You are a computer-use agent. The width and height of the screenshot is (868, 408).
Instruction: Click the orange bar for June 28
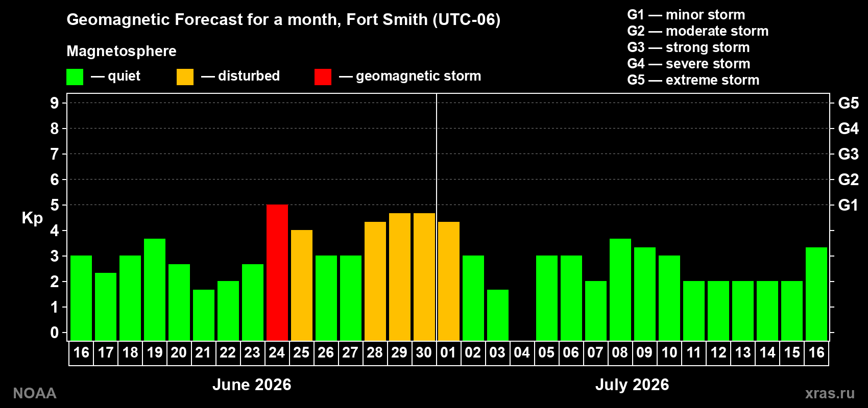pos(375,281)
